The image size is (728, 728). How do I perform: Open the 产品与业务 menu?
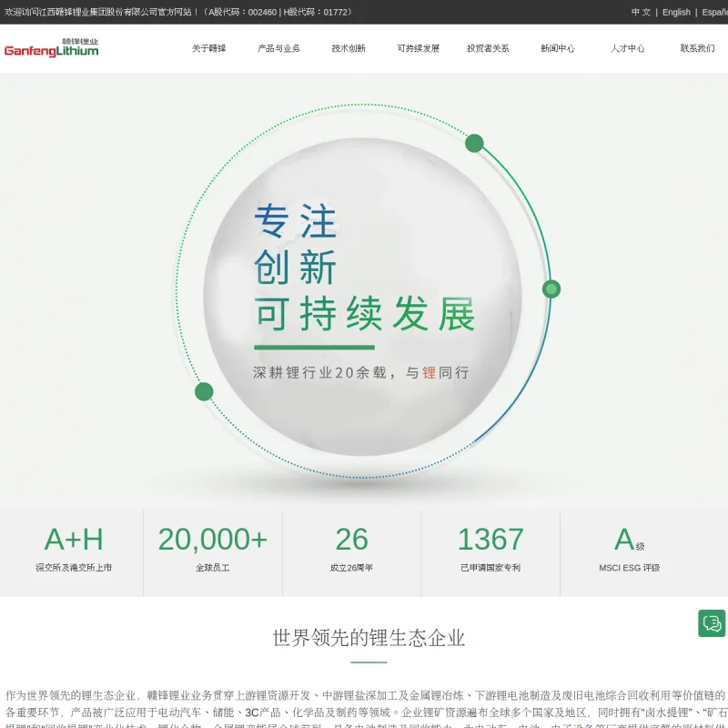click(278, 48)
